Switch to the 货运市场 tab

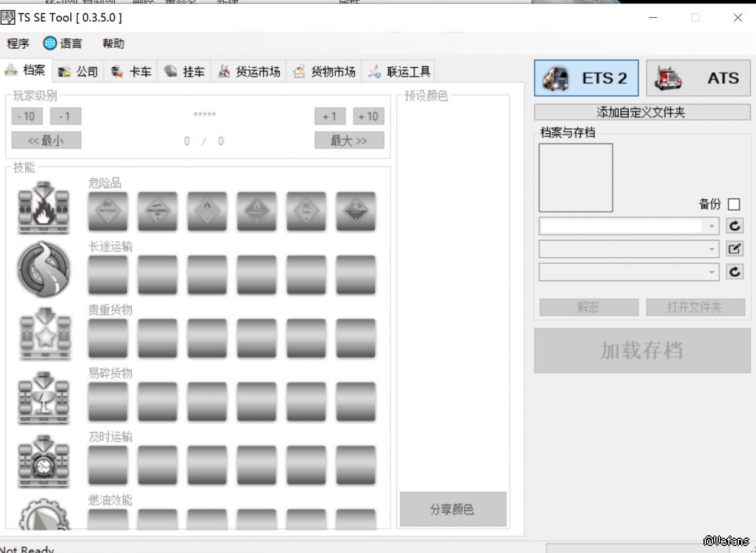point(248,71)
